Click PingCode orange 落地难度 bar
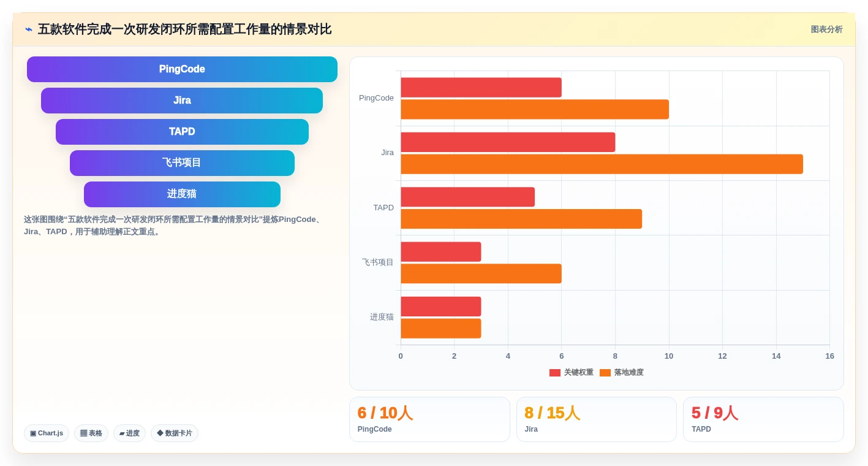 pyautogui.click(x=535, y=110)
